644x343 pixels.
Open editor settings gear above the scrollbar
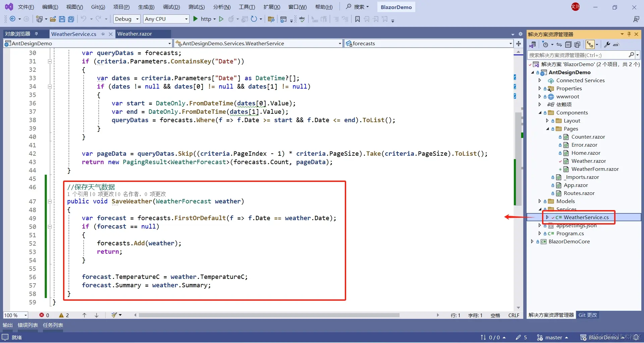[521, 34]
